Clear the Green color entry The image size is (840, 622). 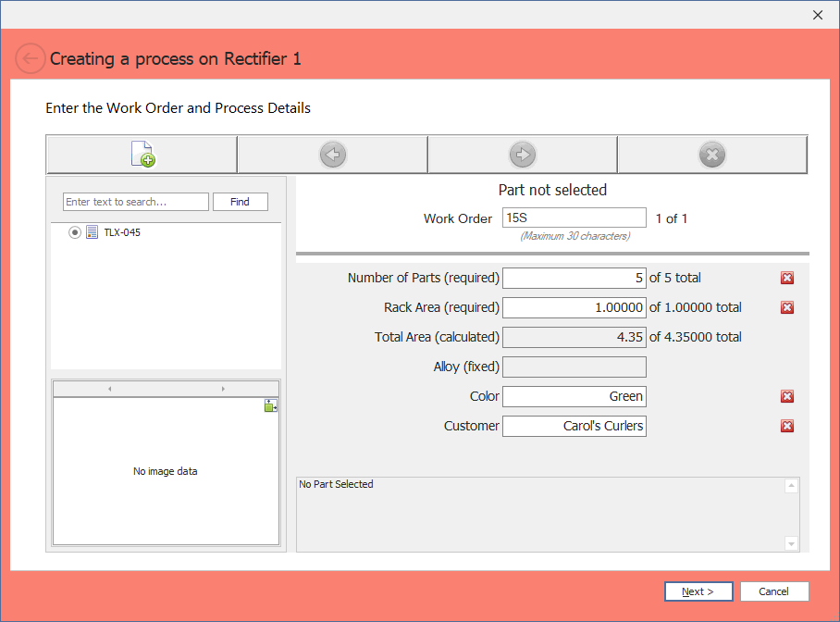click(x=787, y=396)
